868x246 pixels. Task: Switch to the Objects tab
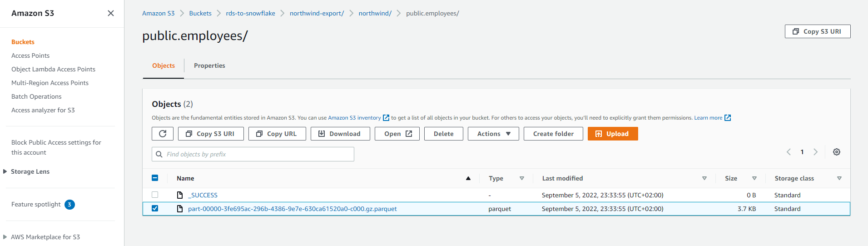point(164,65)
